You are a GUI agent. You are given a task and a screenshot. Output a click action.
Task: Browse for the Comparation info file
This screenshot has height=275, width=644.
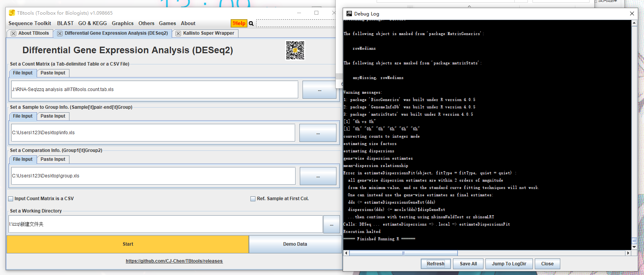[318, 176]
